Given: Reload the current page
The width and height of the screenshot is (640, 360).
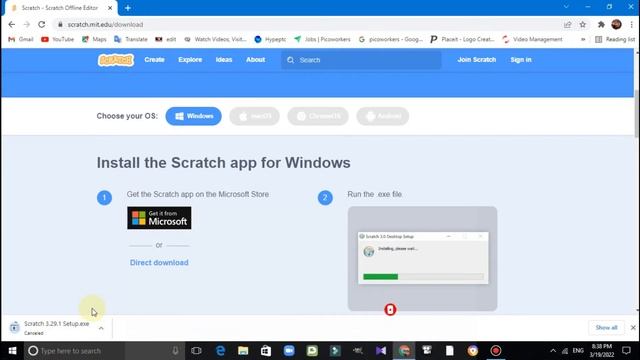Looking at the screenshot, I should [42, 24].
